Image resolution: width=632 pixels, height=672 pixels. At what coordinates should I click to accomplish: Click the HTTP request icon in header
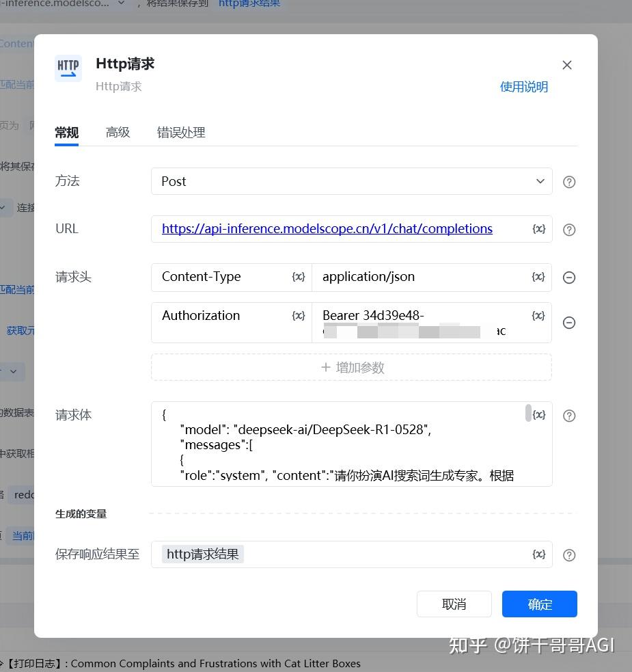coord(68,68)
